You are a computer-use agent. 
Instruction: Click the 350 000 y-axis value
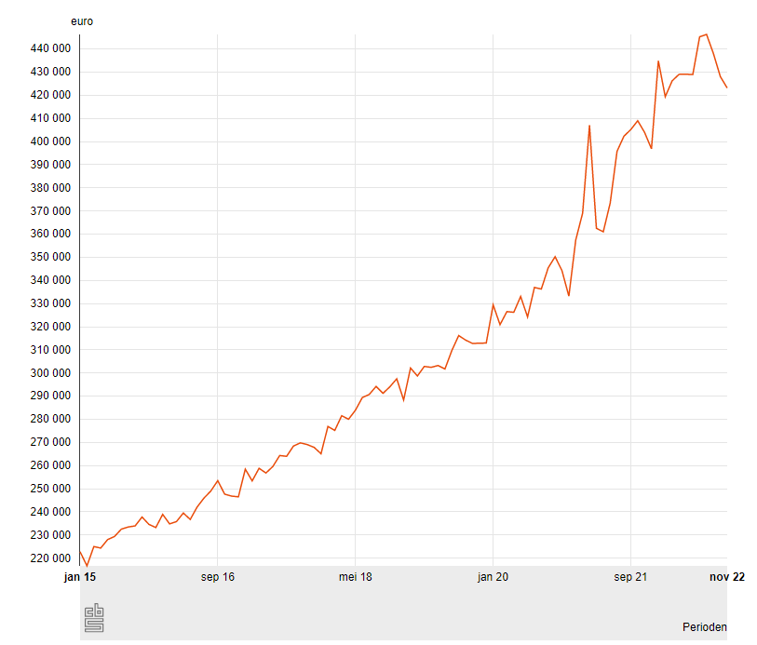[50, 257]
